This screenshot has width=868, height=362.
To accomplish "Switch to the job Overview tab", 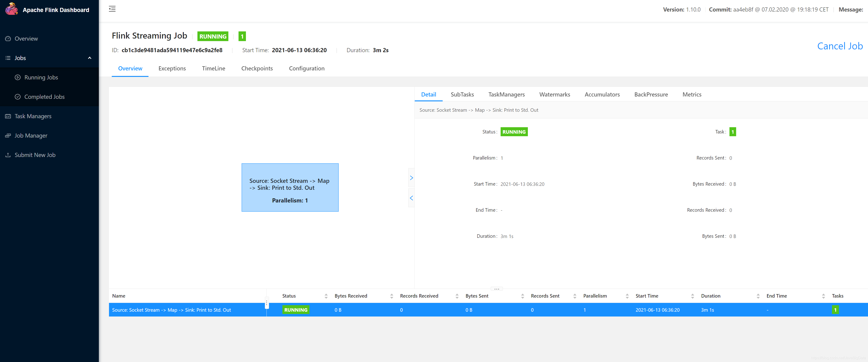I will click(x=130, y=68).
